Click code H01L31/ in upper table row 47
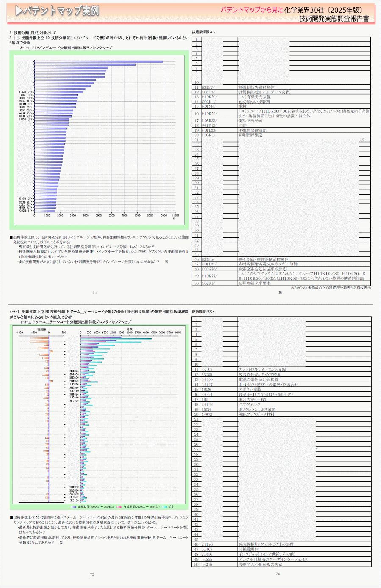 click(209, 264)
